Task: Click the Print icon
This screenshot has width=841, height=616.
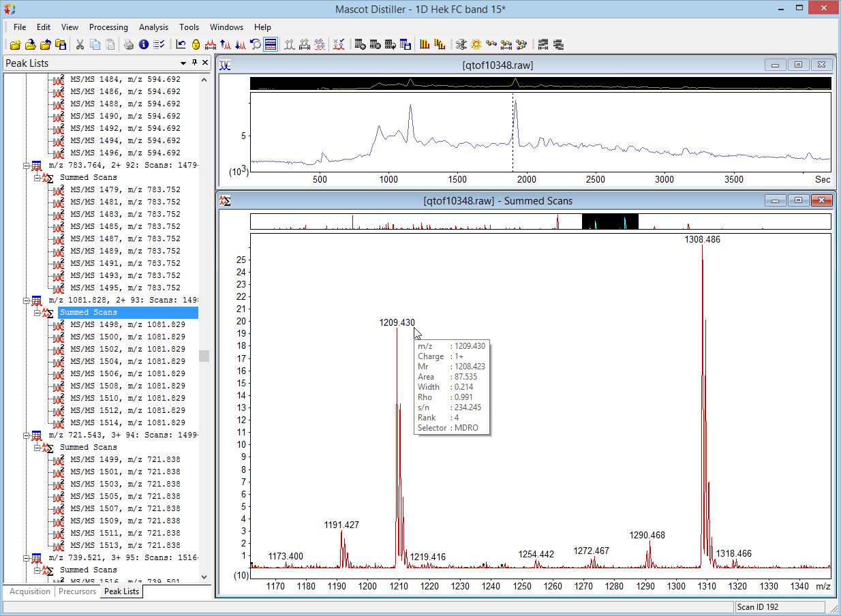Action: pos(129,45)
